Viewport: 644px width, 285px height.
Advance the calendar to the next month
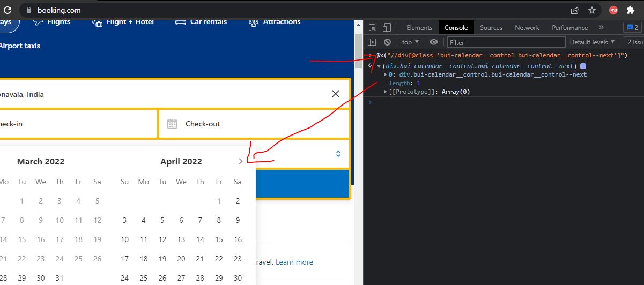[x=241, y=161]
